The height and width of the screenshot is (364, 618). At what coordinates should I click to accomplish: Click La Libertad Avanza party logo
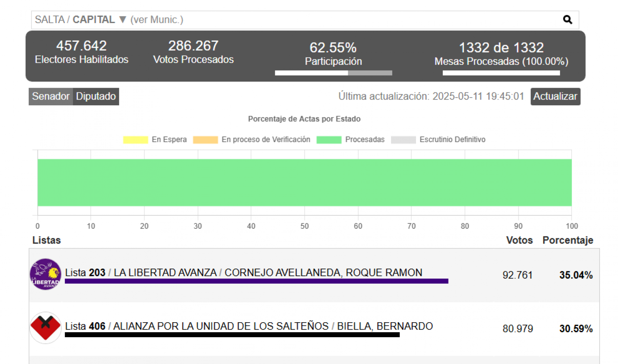coord(46,274)
